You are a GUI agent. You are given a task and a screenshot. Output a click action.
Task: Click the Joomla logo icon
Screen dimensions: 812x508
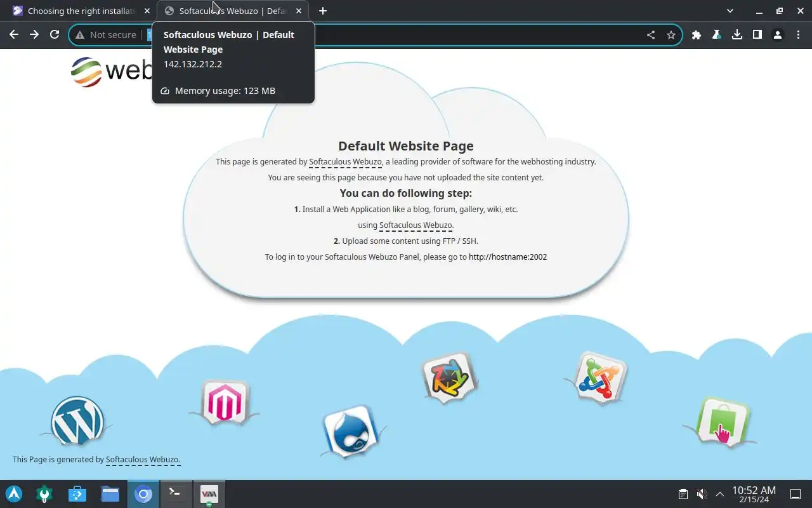point(600,378)
